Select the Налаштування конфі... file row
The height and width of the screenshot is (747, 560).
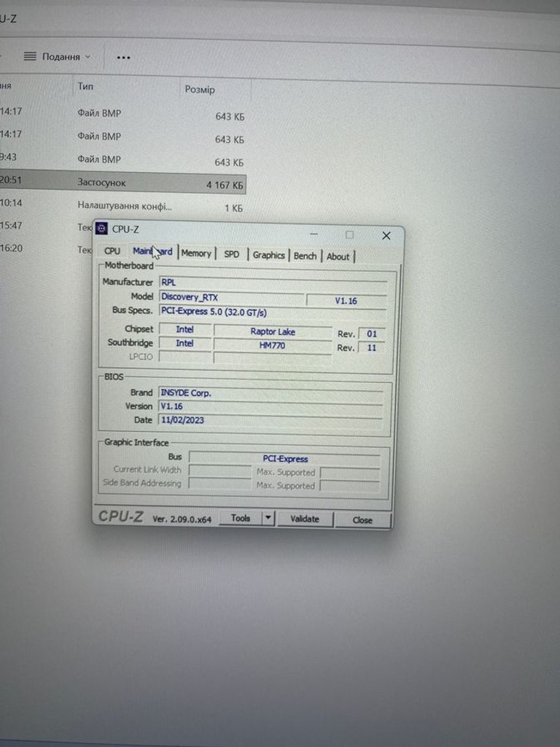(x=122, y=206)
